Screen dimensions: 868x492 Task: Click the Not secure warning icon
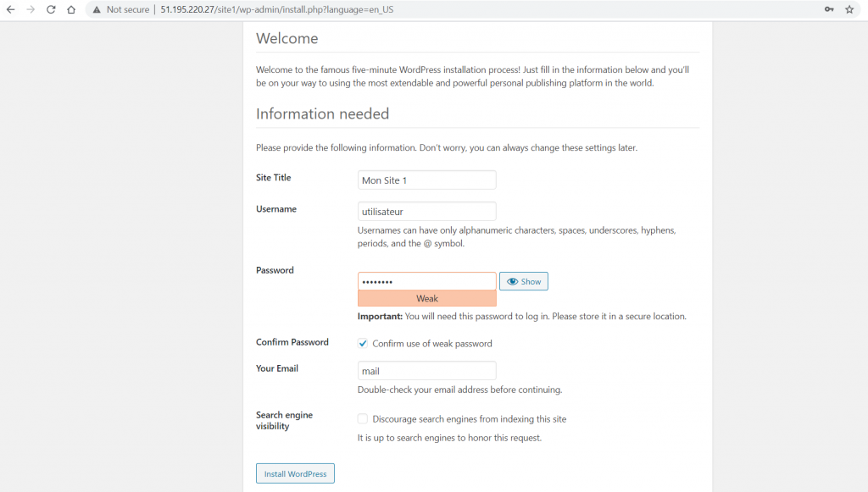(x=97, y=9)
